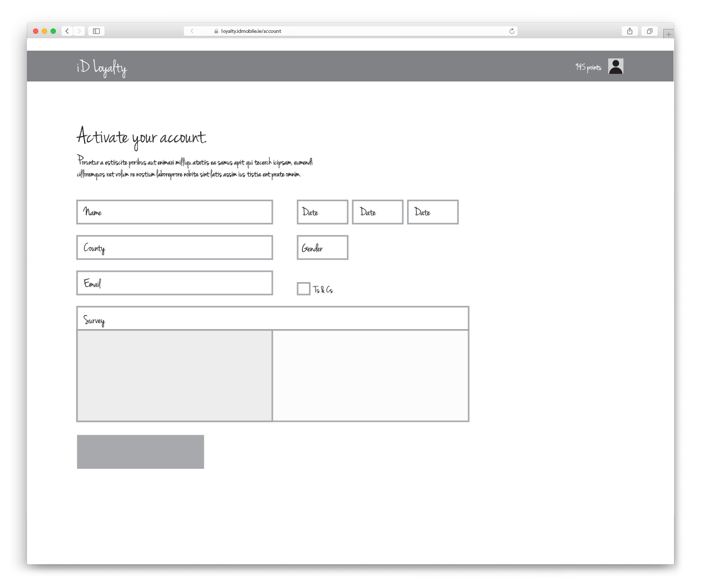Image resolution: width=701 pixels, height=588 pixels.
Task: Click the Safari back arrow button
Action: [x=67, y=31]
